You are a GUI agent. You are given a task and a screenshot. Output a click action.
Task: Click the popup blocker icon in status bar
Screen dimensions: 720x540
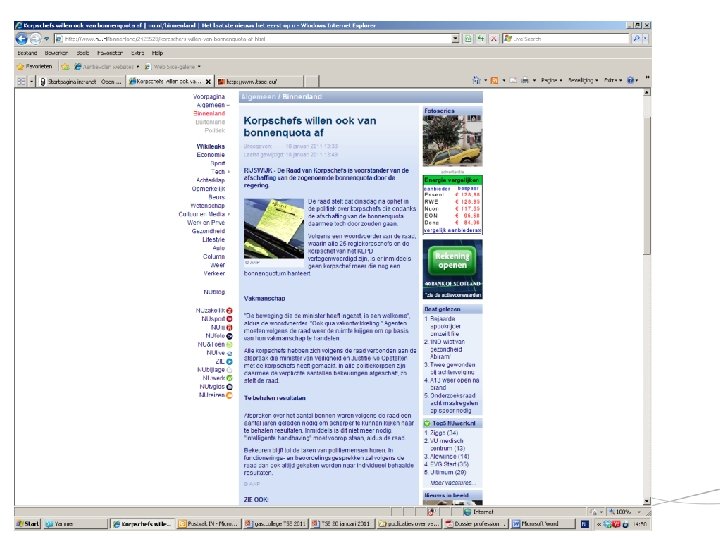coord(431,512)
